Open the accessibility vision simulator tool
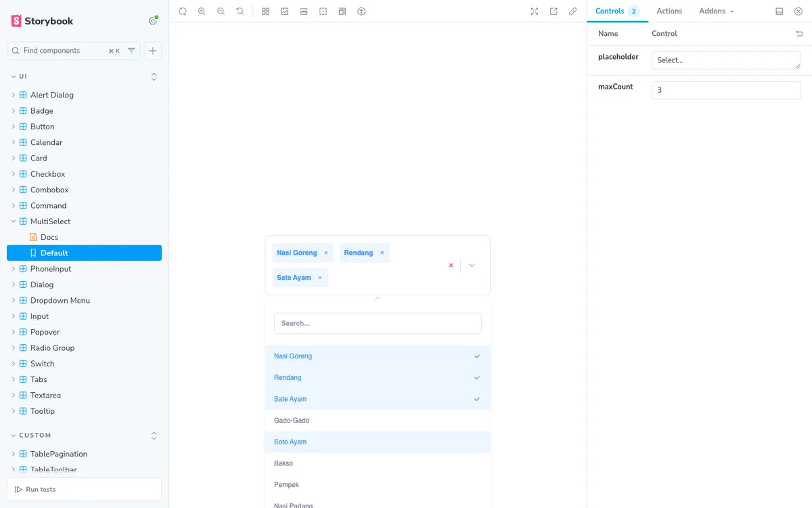 (361, 12)
